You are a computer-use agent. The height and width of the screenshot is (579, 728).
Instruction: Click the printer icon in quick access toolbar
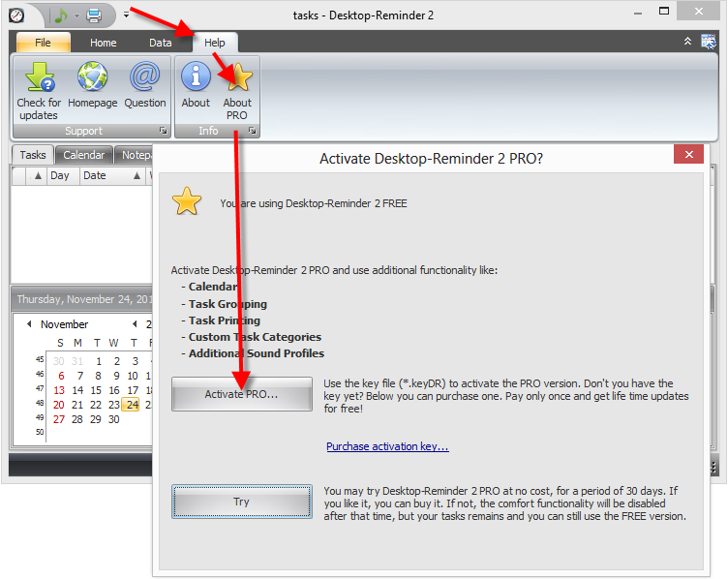pos(94,15)
